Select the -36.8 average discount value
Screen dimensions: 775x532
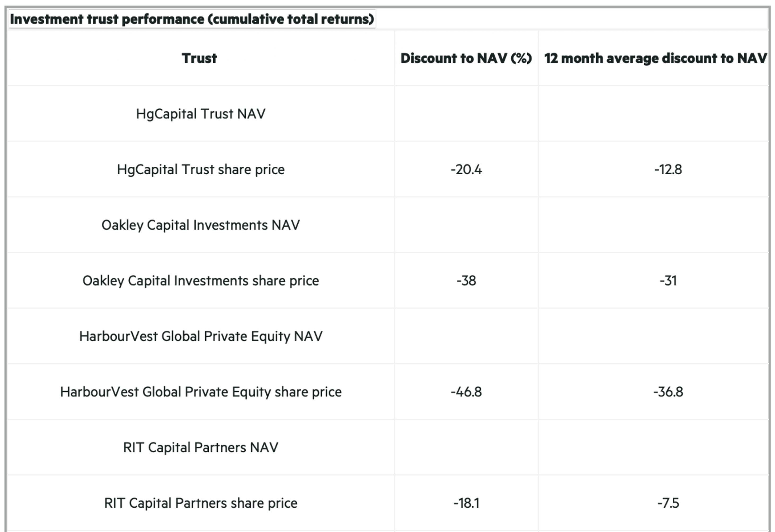click(x=668, y=392)
